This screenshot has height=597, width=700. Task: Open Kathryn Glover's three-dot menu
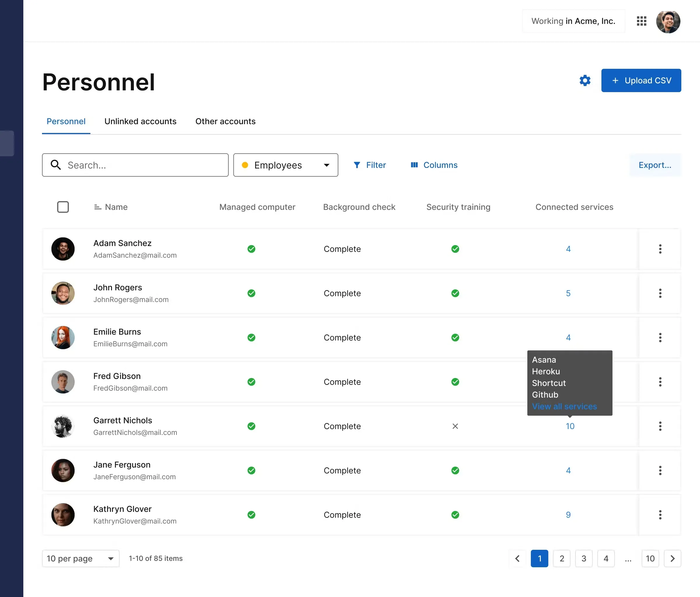[660, 515]
